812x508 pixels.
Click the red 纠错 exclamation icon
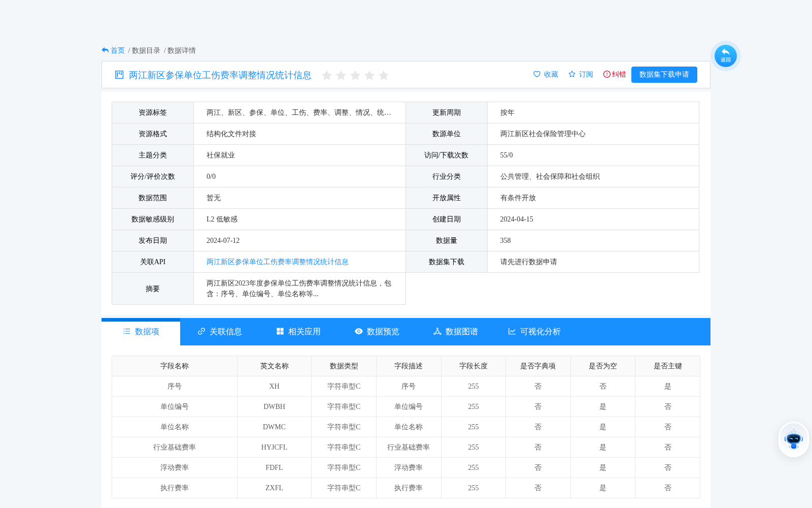[x=606, y=74]
